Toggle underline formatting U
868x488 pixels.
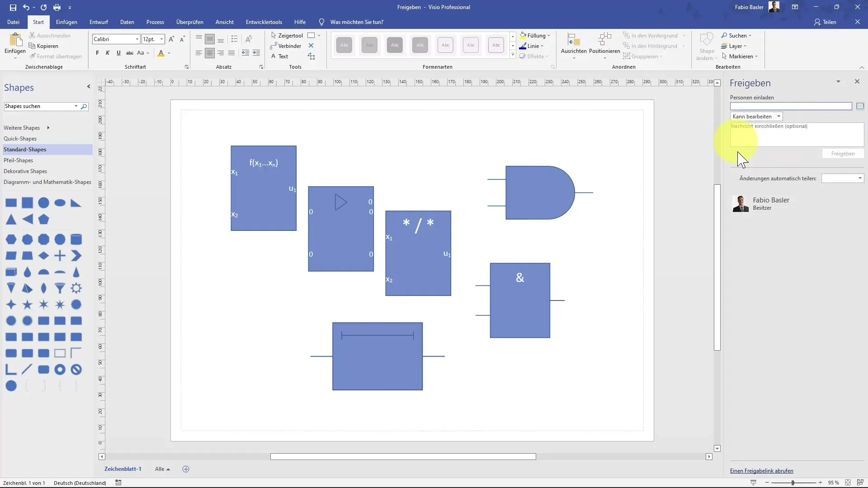click(118, 53)
